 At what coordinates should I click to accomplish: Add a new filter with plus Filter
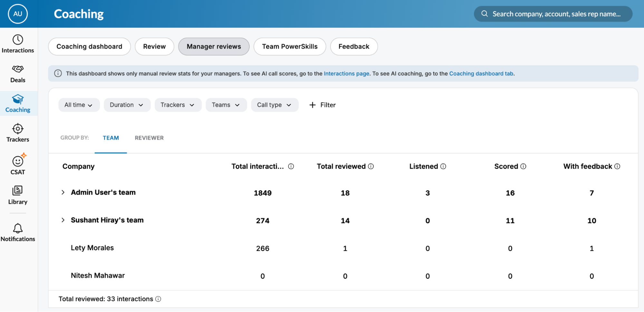click(322, 105)
